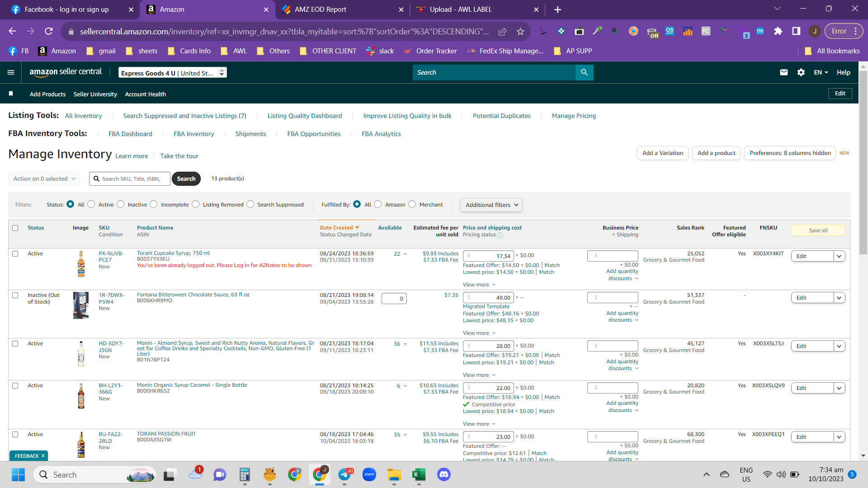Select the Fontana Bittersweet Chocolate Sauce row checkbox
The image size is (868, 488).
pos(15,296)
